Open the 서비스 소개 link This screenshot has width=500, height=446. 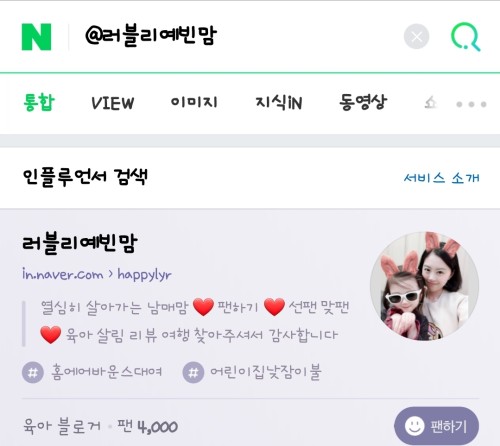[x=442, y=178]
